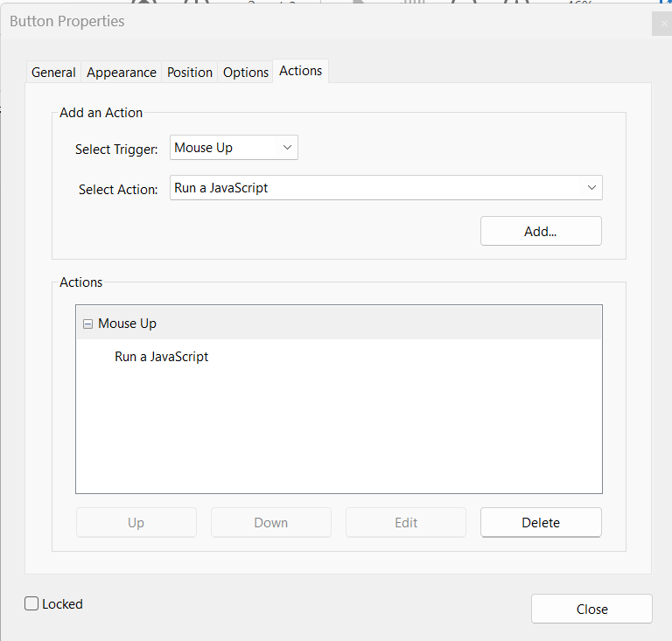The image size is (672, 641).
Task: Click the Up button below list
Action: [x=136, y=522]
